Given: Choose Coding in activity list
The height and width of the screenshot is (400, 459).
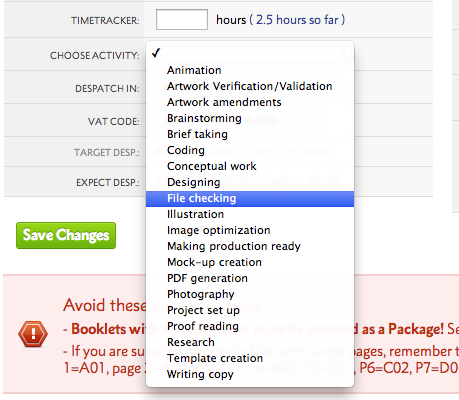Looking at the screenshot, I should 250,150.
